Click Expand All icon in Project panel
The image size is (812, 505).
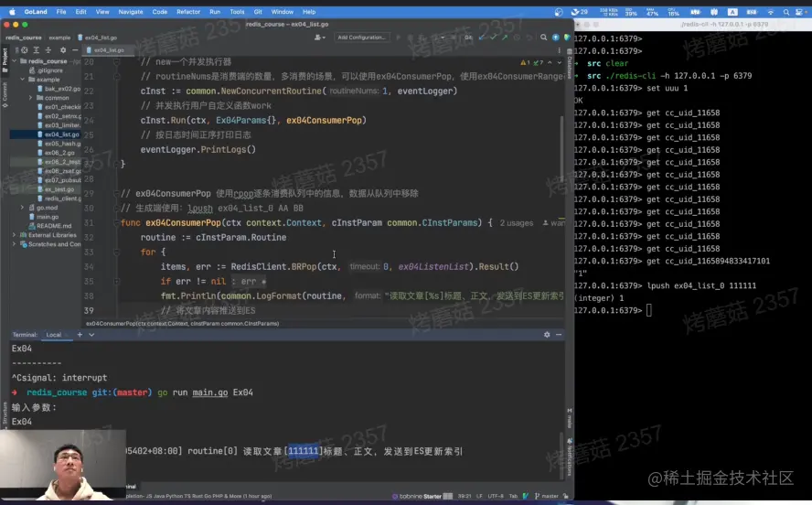coord(37,50)
